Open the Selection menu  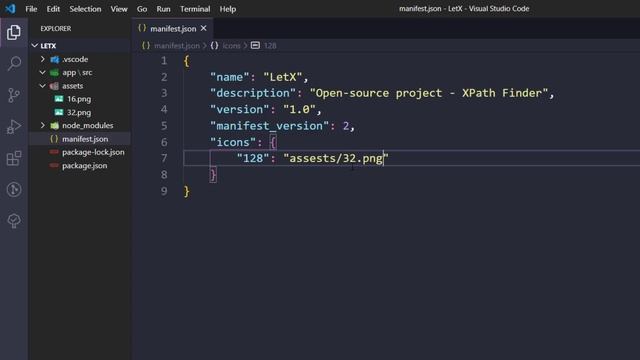pos(85,9)
